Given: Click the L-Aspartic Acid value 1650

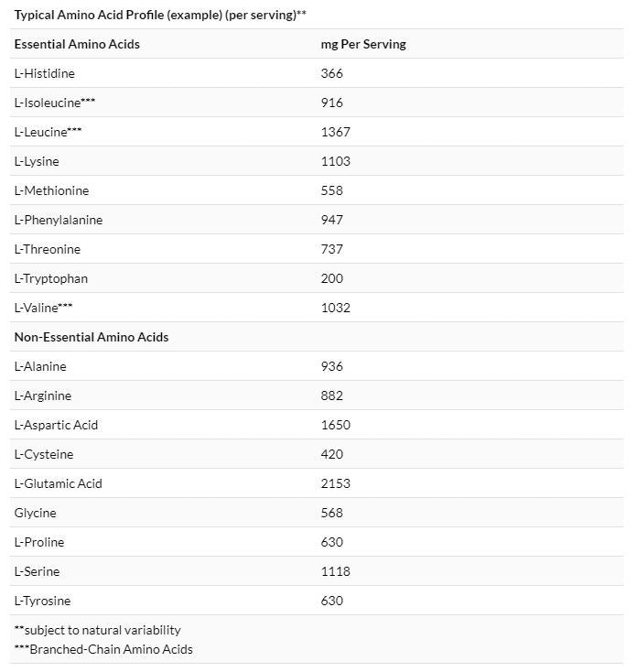Looking at the screenshot, I should click(336, 425).
